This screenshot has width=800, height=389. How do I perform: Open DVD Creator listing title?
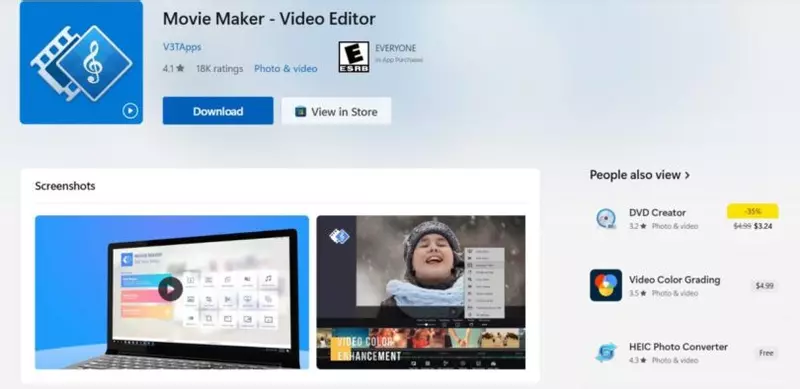point(657,212)
